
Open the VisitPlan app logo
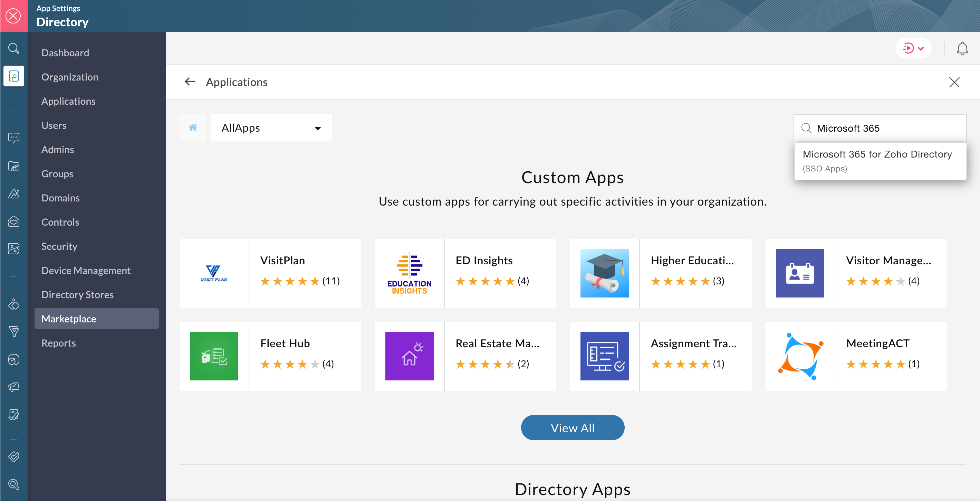click(x=214, y=273)
